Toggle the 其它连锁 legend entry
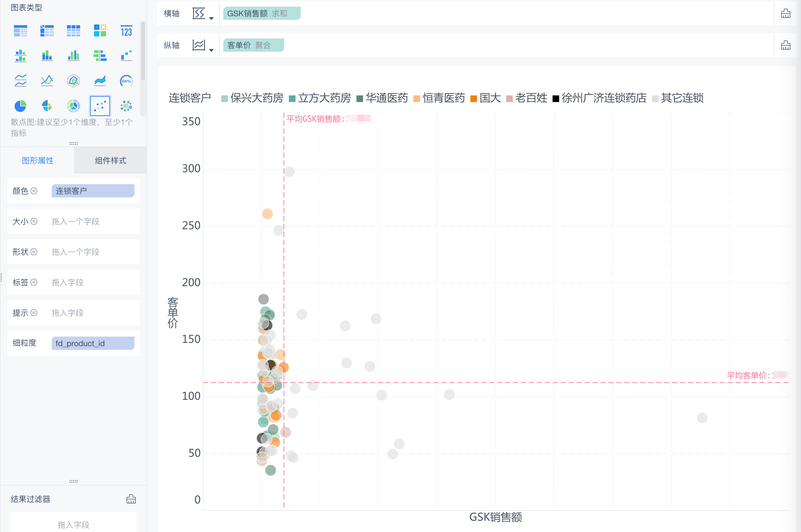 (677, 98)
